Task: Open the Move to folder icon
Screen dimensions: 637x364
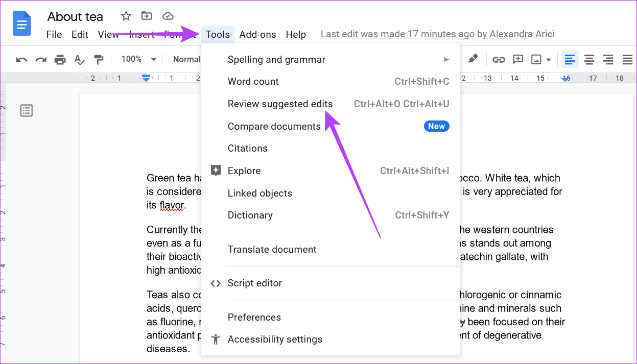Action: pyautogui.click(x=147, y=16)
